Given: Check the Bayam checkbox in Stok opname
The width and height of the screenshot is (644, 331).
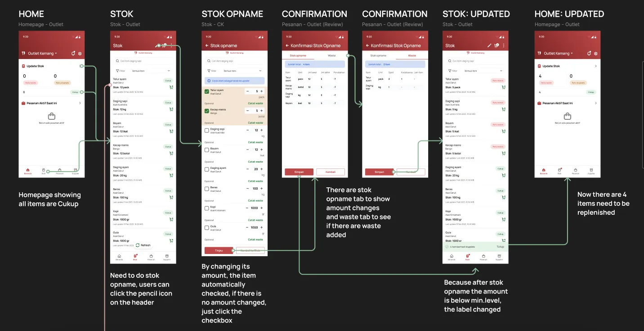Looking at the screenshot, I should (x=207, y=150).
